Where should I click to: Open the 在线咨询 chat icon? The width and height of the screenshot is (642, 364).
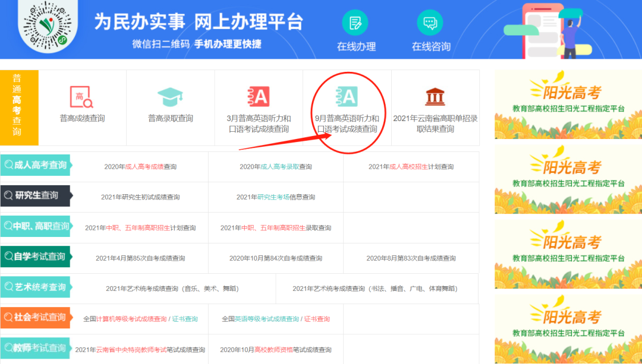pyautogui.click(x=430, y=23)
